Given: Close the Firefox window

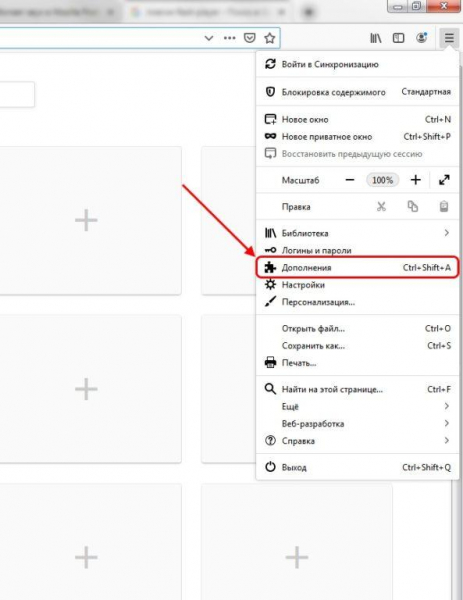Looking at the screenshot, I should [443, 6].
